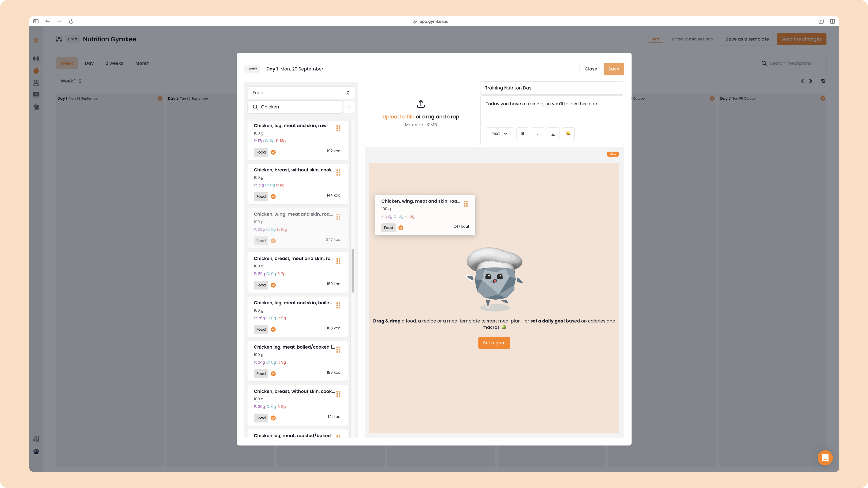Reload the page in browser toolbar

[x=71, y=21]
